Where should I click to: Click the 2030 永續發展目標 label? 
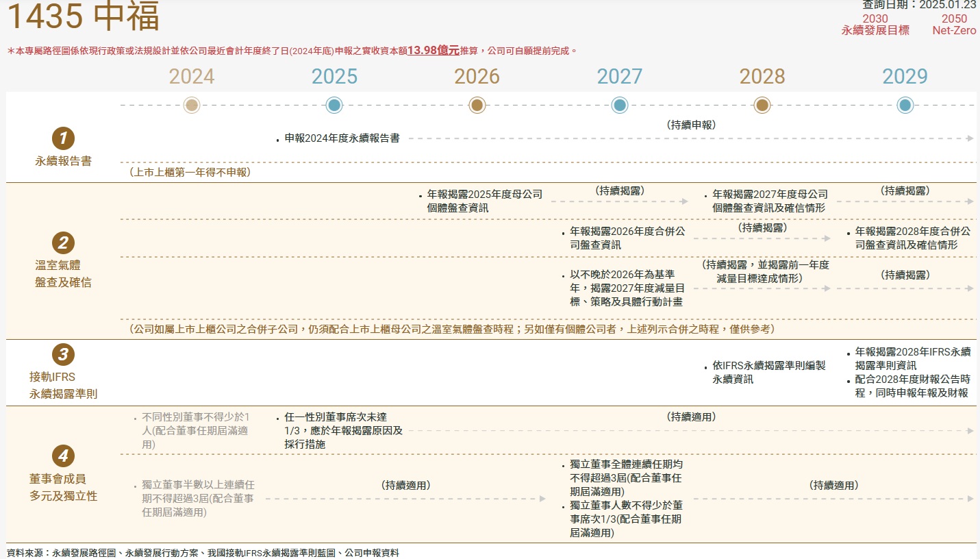tap(875, 25)
